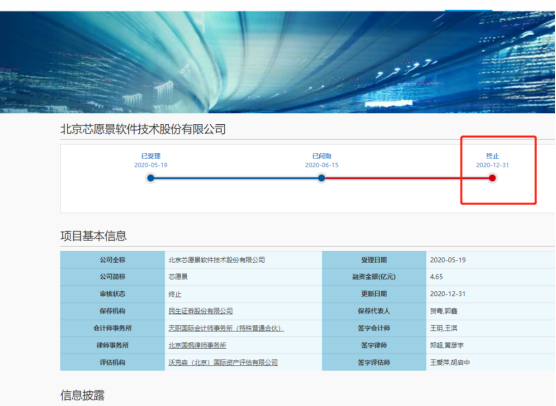
Task: Click the 项目基本信息 section heading
Action: [x=94, y=236]
